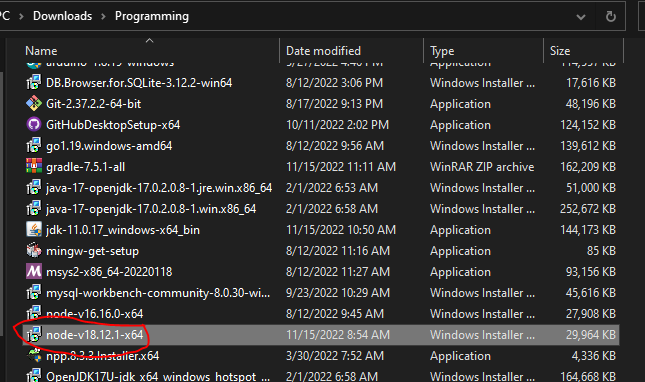Viewport: 645px width, 382px height.
Task: Click size value 4,336 KB
Action: [594, 355]
